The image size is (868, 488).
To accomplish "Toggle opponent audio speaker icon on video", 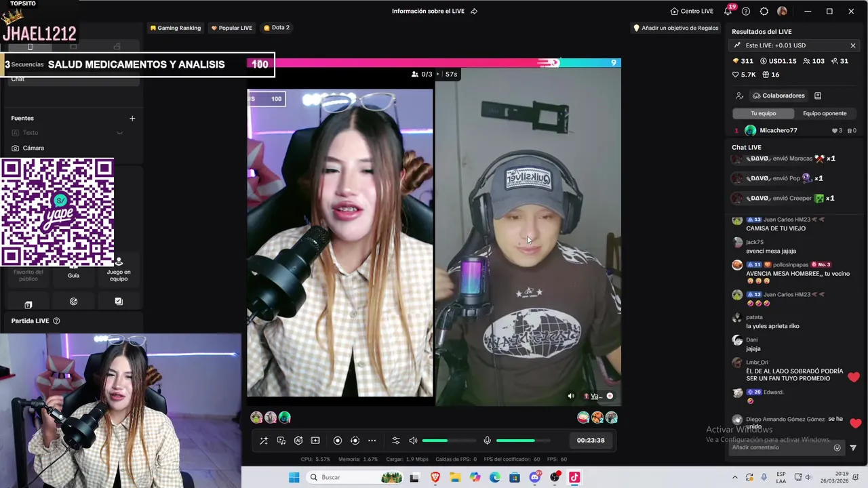I will tap(571, 396).
